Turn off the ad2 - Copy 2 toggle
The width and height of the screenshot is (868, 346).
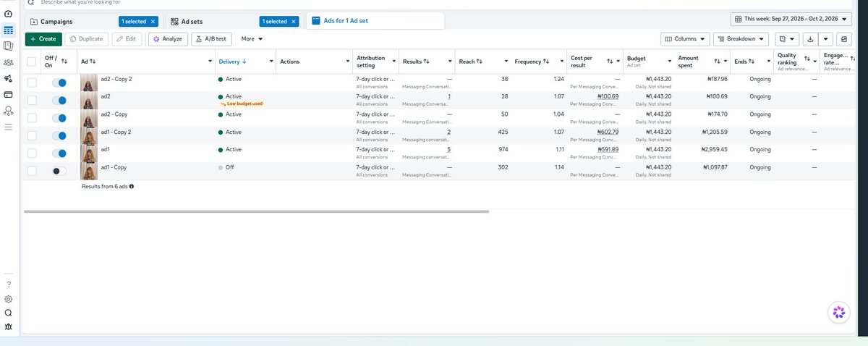pos(59,83)
